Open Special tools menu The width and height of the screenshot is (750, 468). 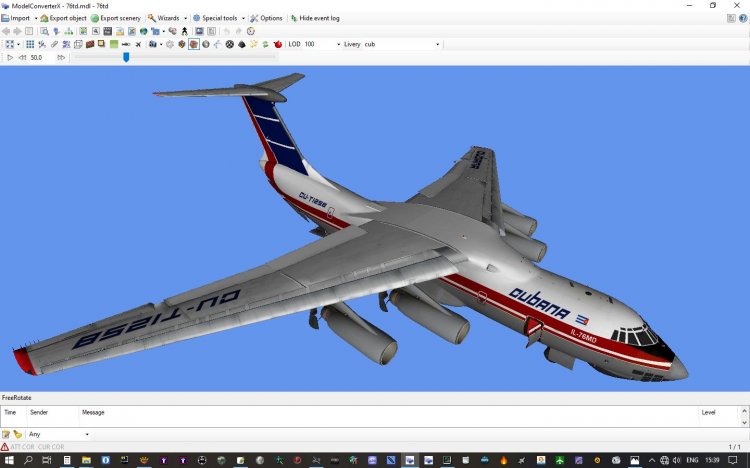click(215, 18)
